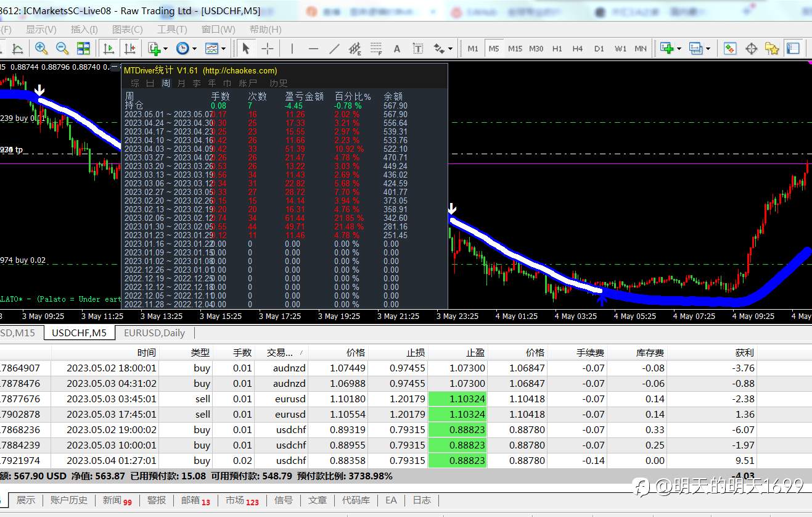
Task: Expand the templates dropdown arrow
Action: (x=223, y=49)
